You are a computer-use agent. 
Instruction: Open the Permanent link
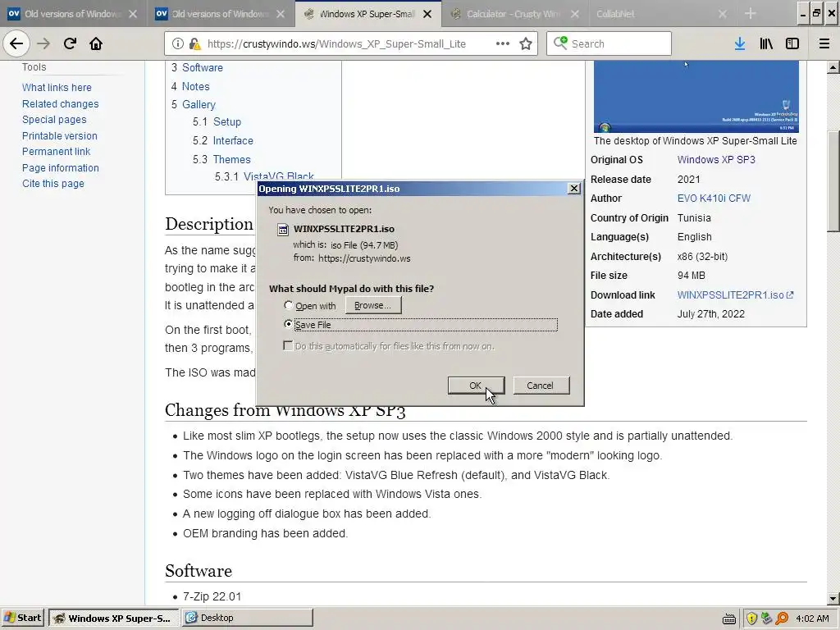(57, 152)
